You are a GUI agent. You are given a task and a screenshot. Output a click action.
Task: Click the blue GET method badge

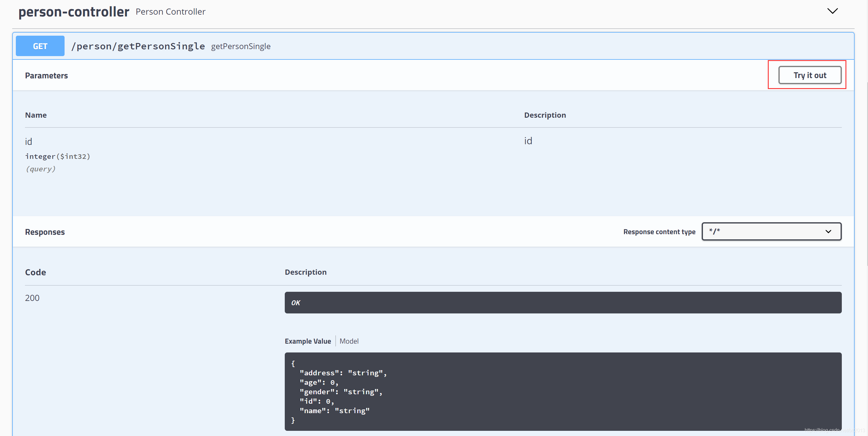(x=40, y=46)
